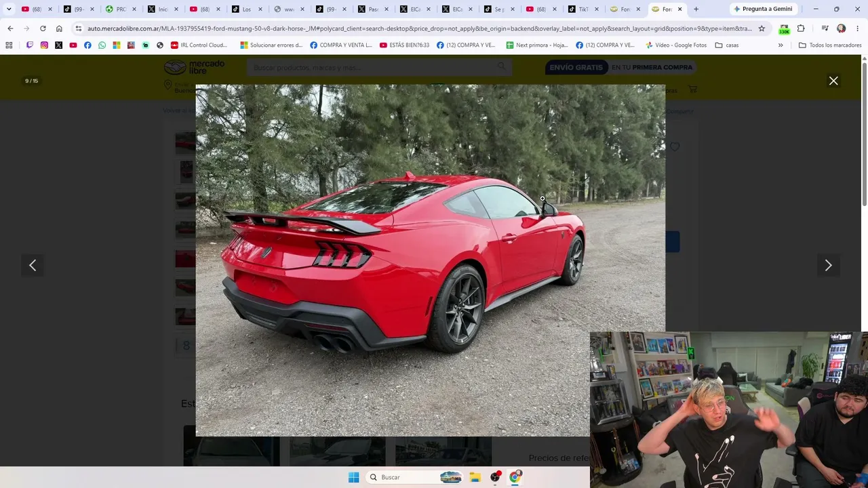Click the MercadoLibre URL address bar
The height and width of the screenshot is (488, 868).
pos(419,28)
